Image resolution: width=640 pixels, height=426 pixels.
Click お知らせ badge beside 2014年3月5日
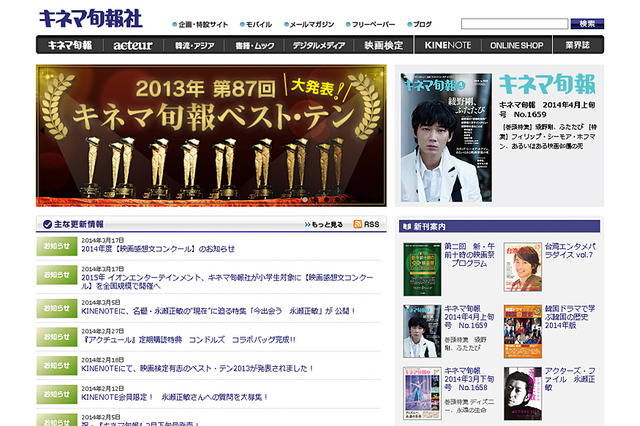(x=57, y=308)
